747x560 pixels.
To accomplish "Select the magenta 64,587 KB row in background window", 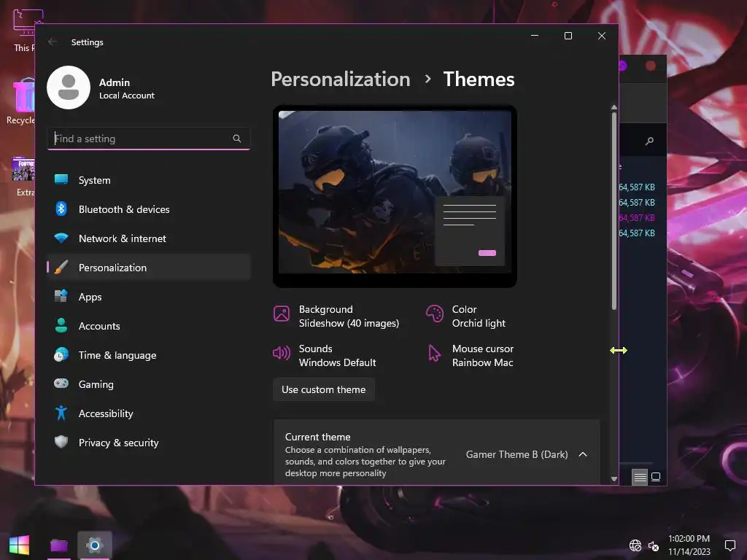I will (x=637, y=217).
